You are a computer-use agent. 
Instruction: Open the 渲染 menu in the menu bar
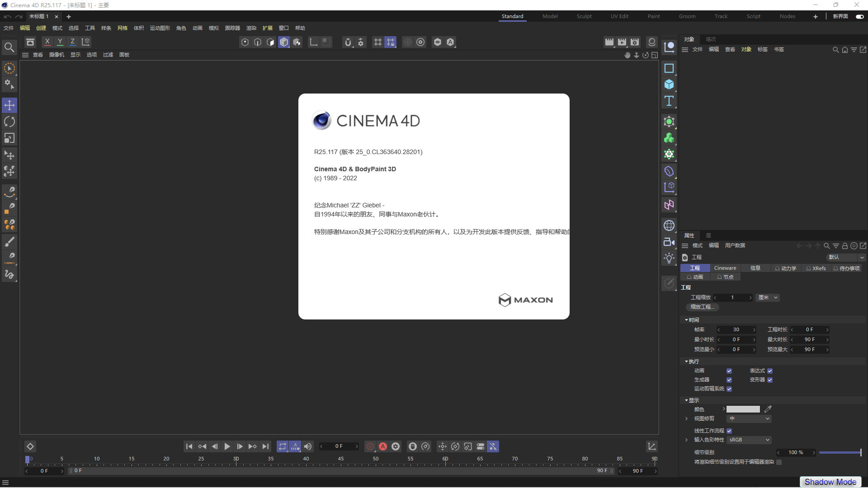[x=251, y=28]
